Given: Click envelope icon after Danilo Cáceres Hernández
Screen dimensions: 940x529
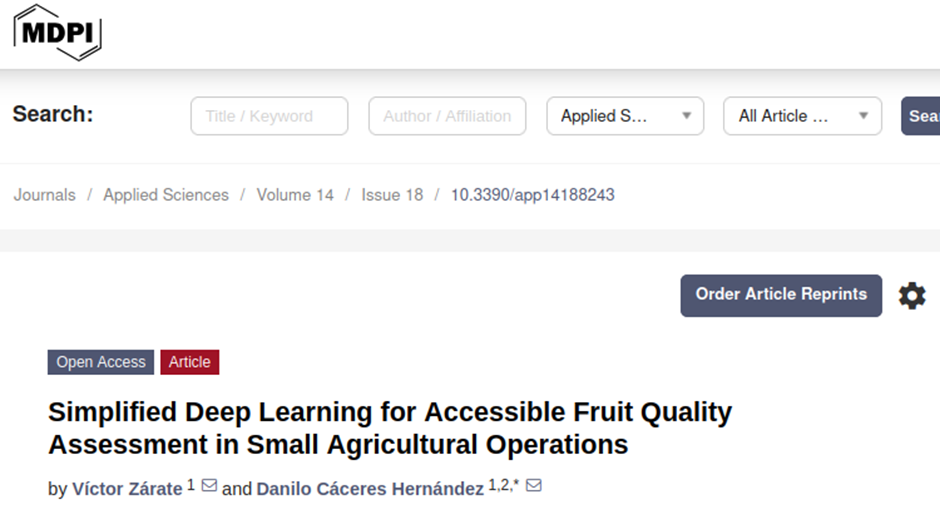Looking at the screenshot, I should tap(534, 486).
